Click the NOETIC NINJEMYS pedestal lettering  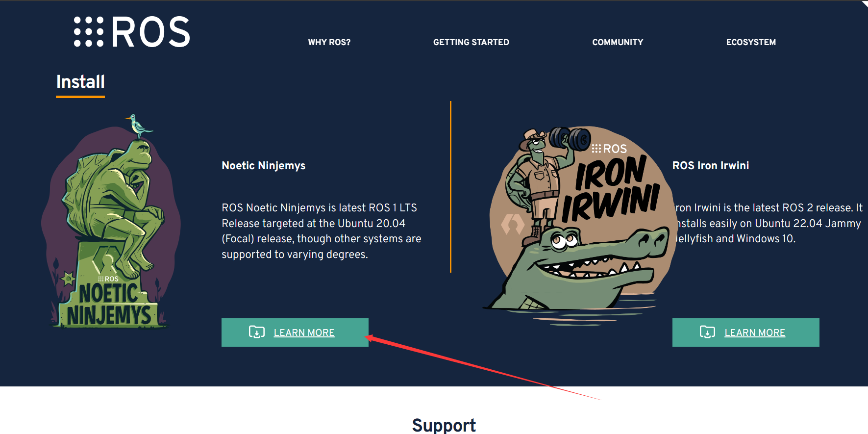point(109,305)
